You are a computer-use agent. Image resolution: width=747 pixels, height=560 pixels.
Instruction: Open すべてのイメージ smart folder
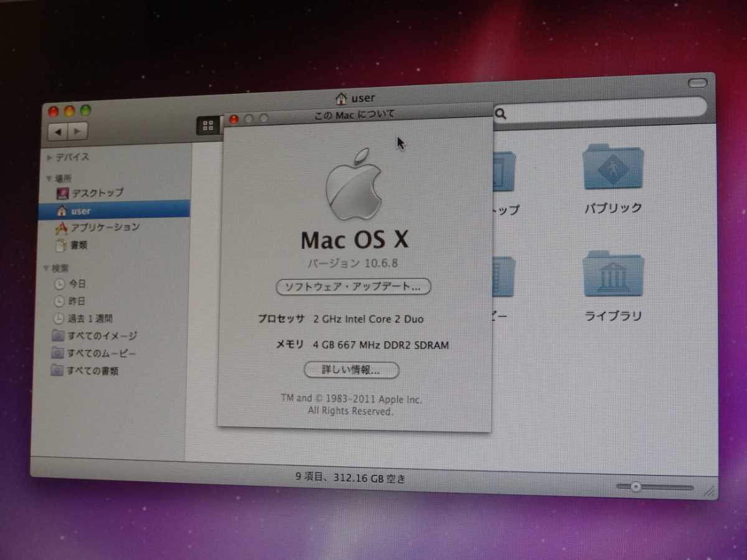[93, 336]
